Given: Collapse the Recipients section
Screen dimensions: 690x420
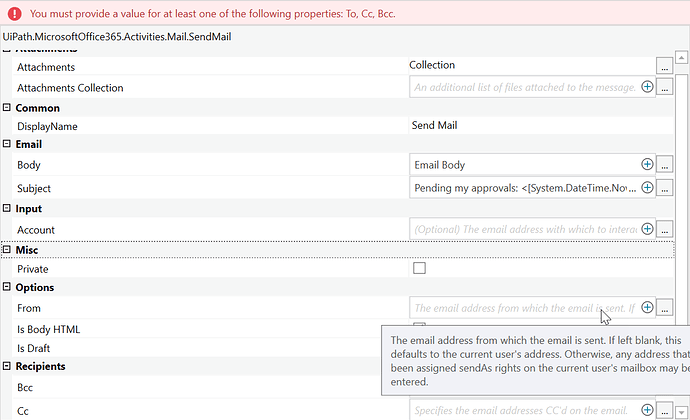Looking at the screenshot, I should click(x=8, y=367).
